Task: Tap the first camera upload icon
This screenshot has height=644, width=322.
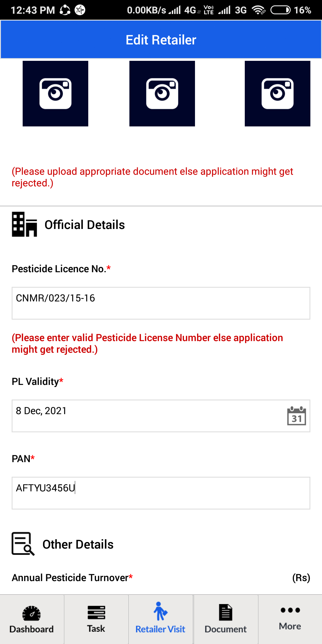Action: coord(55,94)
